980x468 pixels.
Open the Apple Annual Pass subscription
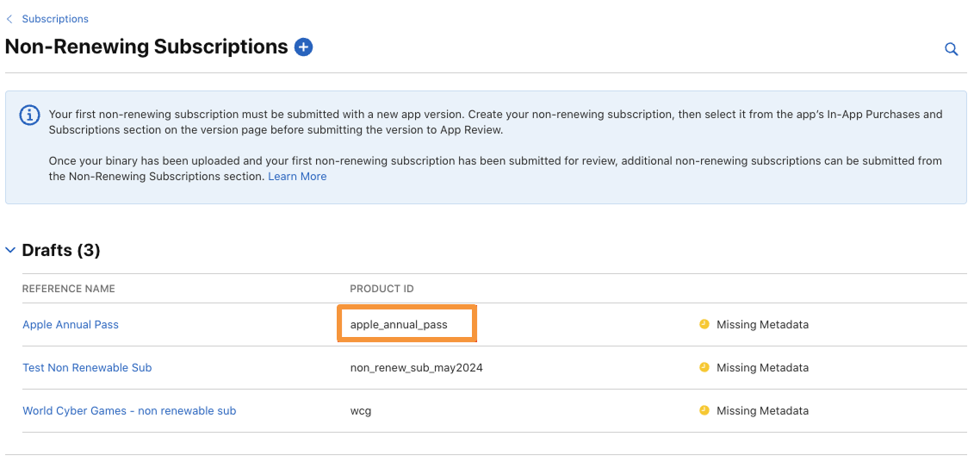pos(71,325)
